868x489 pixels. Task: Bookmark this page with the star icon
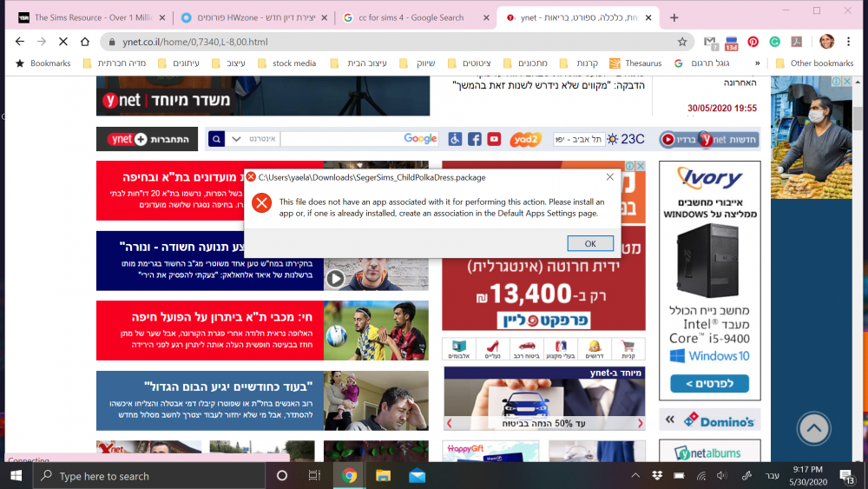pos(682,42)
